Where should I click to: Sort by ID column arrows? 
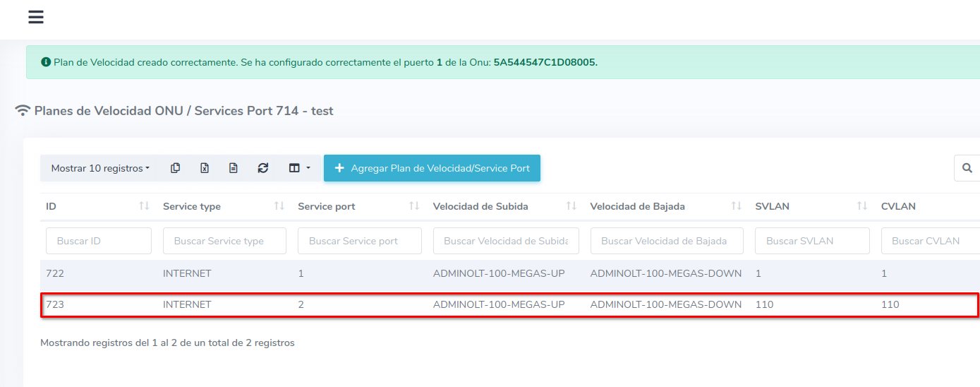[x=144, y=206]
